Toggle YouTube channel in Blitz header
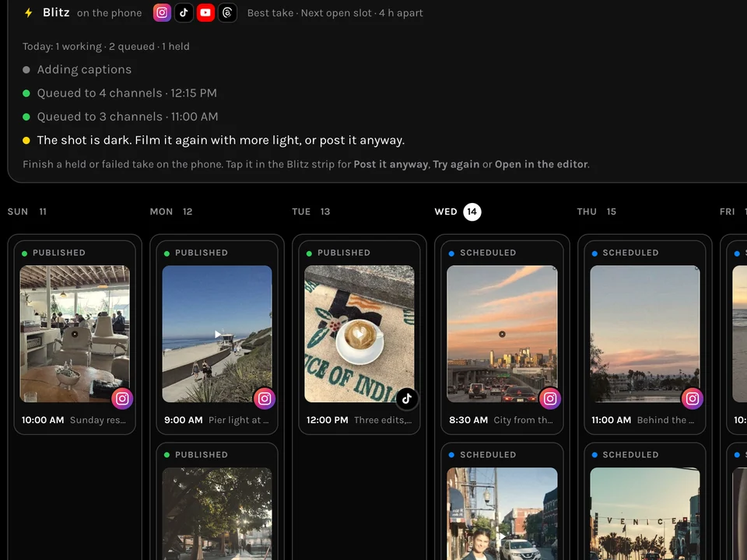The width and height of the screenshot is (747, 560). 205,13
